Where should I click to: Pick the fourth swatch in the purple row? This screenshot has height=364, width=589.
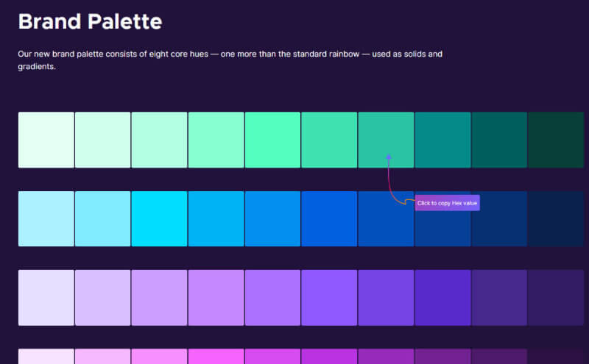pyautogui.click(x=216, y=298)
